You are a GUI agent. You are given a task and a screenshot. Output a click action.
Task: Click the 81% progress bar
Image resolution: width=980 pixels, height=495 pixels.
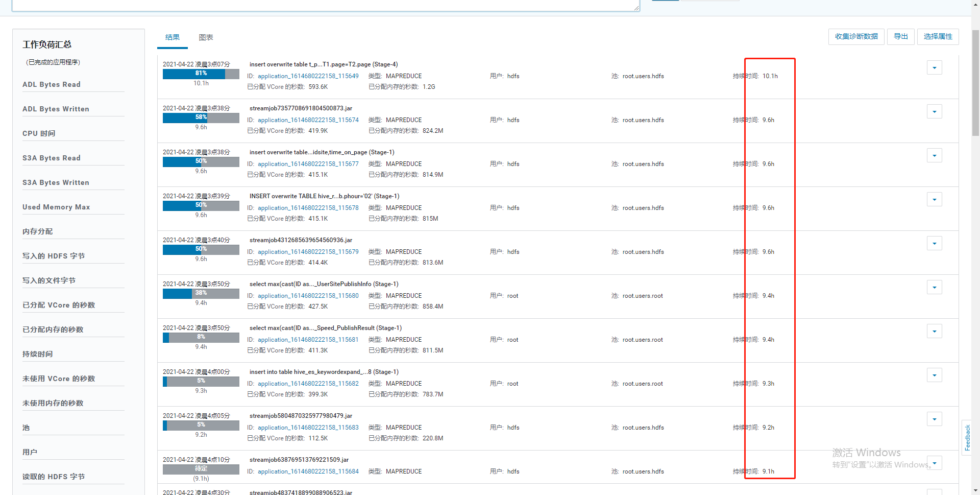pos(201,74)
